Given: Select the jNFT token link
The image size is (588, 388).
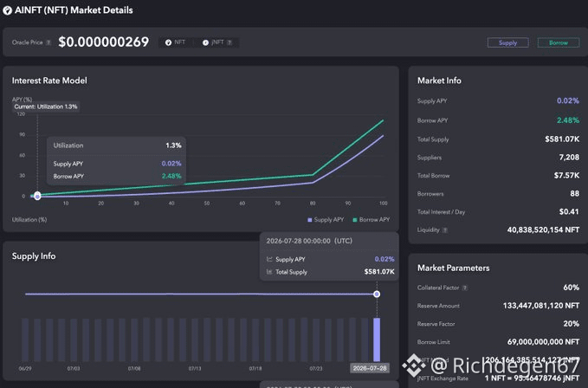Looking at the screenshot, I should (217, 42).
